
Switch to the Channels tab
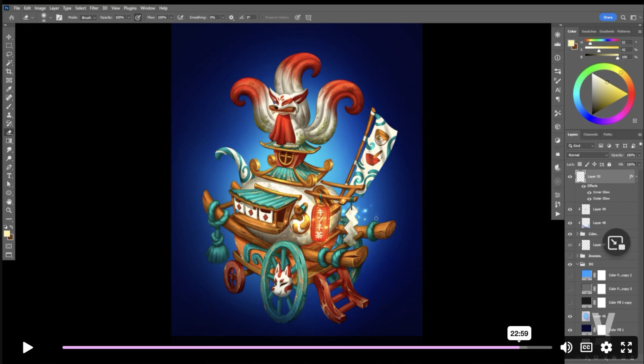click(590, 134)
